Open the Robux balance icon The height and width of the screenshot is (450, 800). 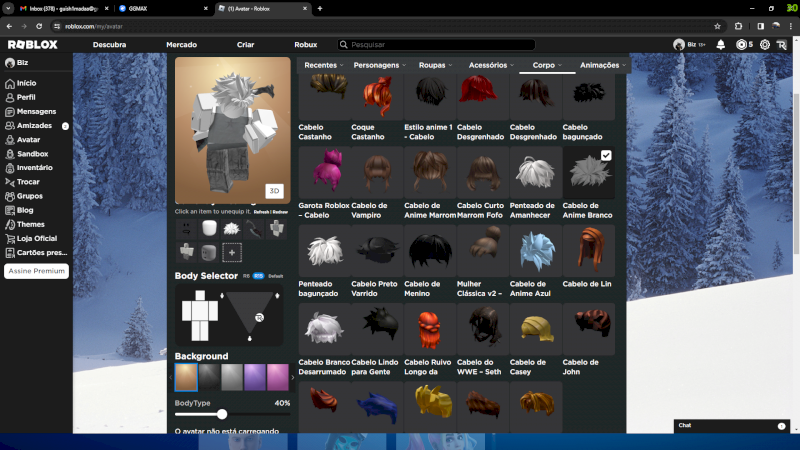pos(741,45)
